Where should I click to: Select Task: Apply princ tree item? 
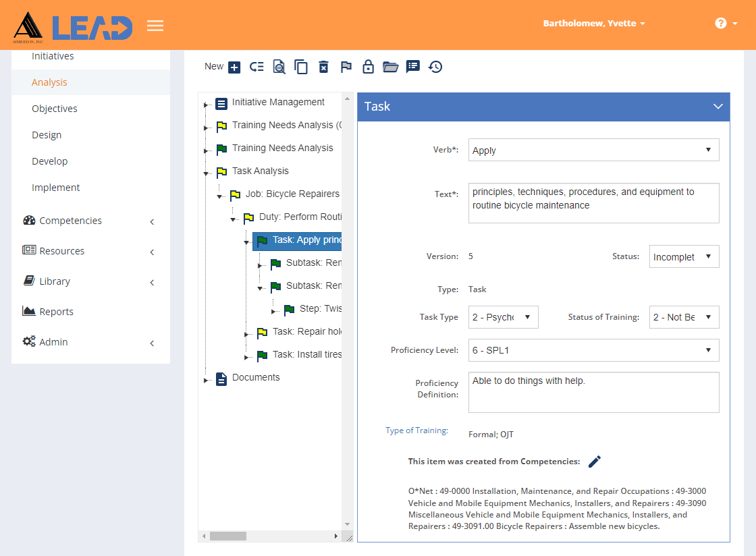(297, 240)
